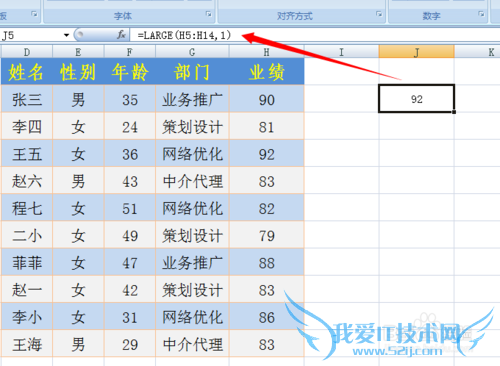Open the Name Box dropdown arrow
Image resolution: width=500 pixels, height=366 pixels.
click(x=66, y=35)
